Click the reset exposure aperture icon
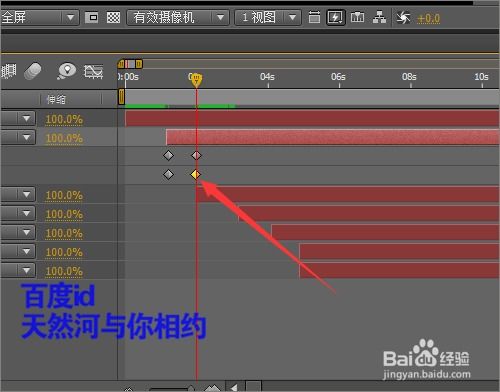Screen dimensions: 500x392 403,17
